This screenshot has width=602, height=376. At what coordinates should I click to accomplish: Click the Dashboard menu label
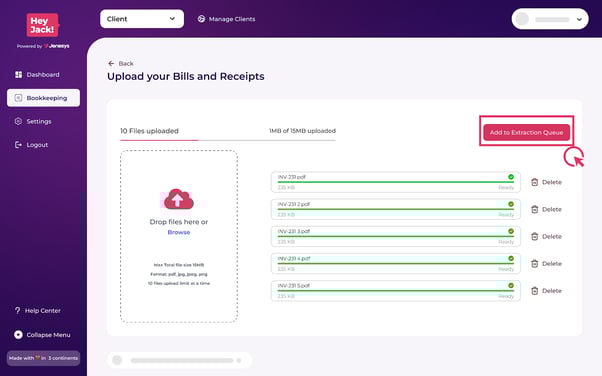pyautogui.click(x=43, y=75)
